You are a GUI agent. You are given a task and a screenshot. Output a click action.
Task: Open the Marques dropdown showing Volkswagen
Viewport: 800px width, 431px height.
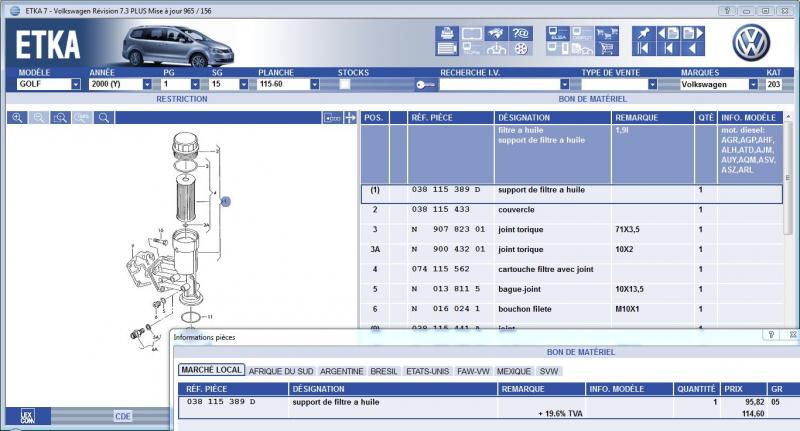(x=753, y=84)
